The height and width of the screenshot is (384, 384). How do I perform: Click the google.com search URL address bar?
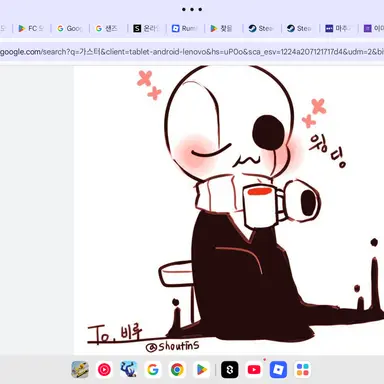[x=192, y=52]
